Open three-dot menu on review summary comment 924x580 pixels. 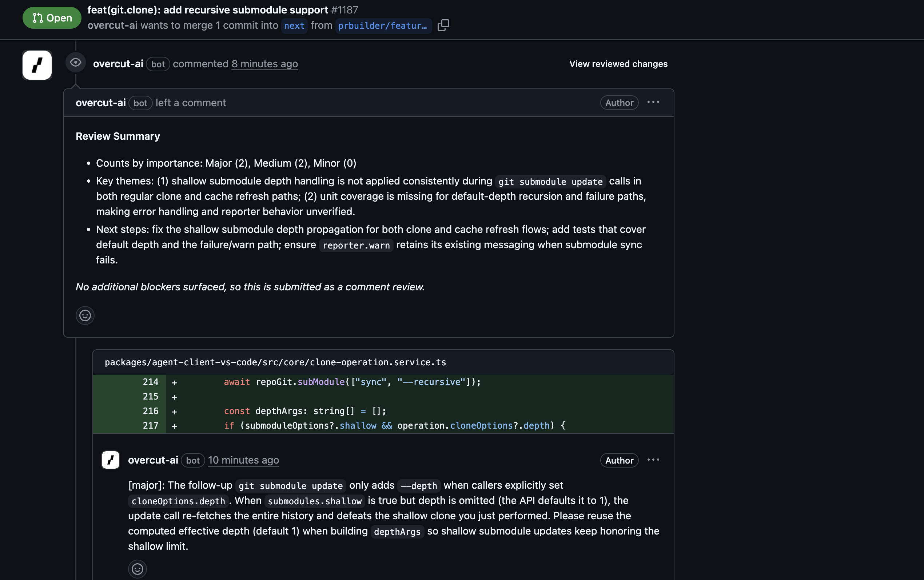click(653, 102)
